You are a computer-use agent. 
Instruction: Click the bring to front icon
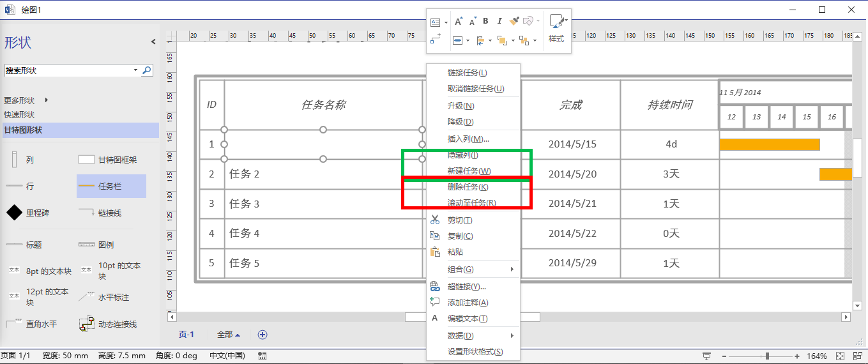[501, 40]
